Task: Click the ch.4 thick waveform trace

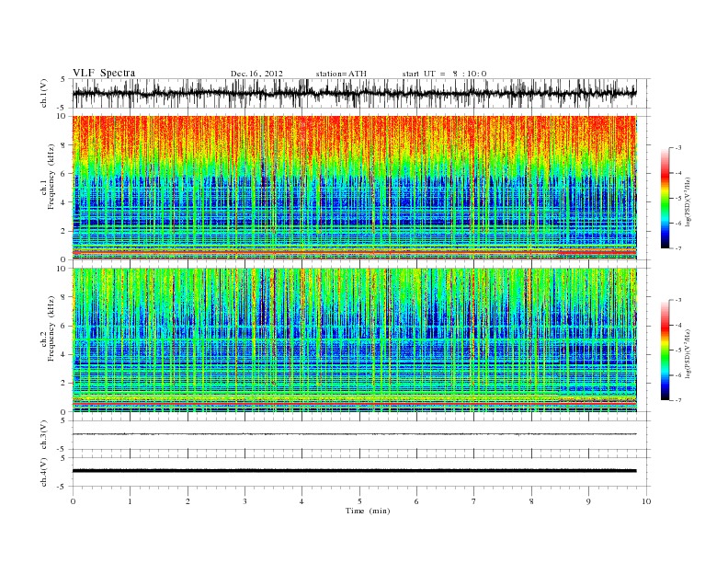Action: (354, 471)
